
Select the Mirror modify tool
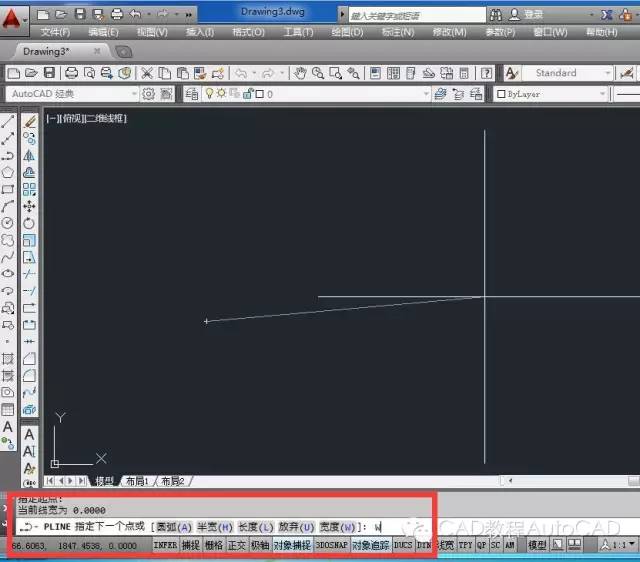click(29, 155)
